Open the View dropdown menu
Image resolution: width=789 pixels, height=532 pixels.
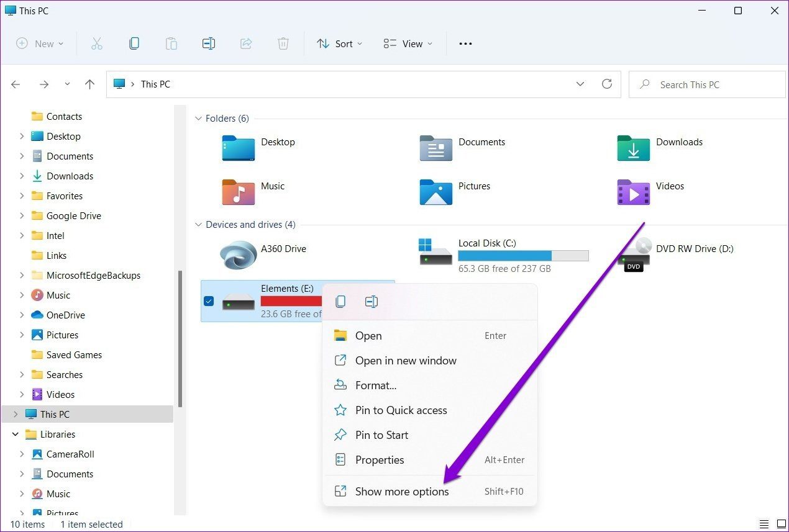tap(408, 43)
